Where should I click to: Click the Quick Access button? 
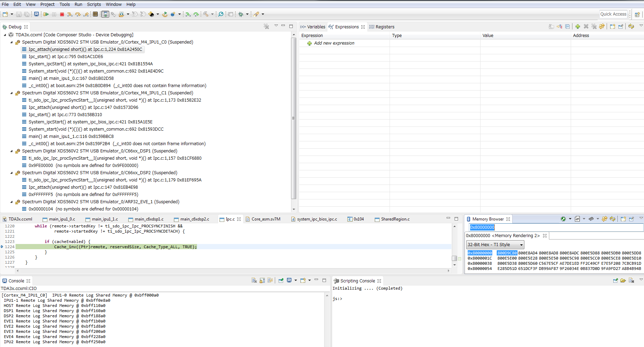613,14
